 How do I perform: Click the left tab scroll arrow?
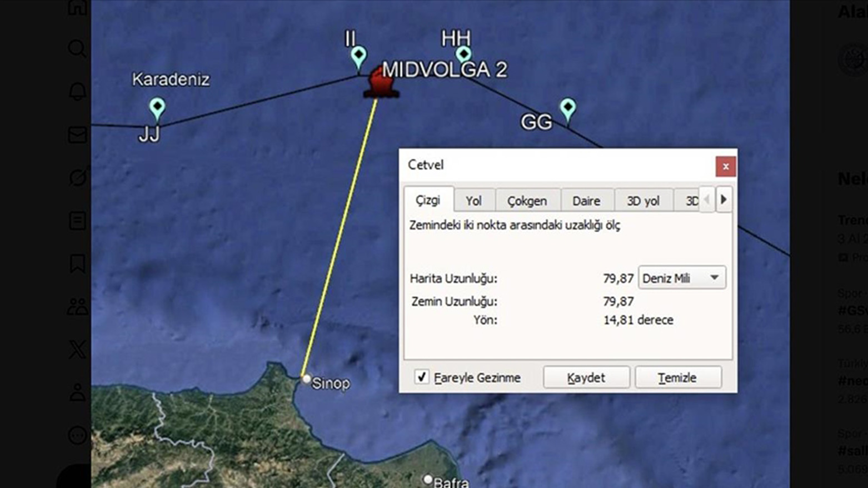pos(706,200)
